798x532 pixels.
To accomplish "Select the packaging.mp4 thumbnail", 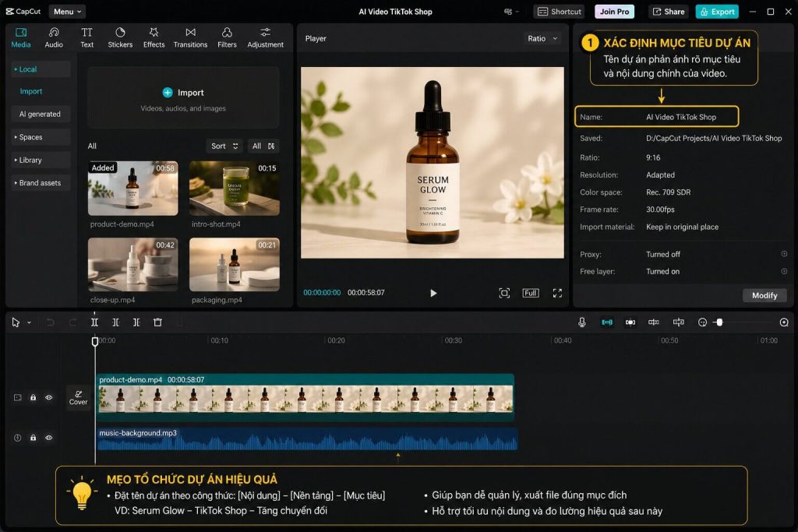I will [x=234, y=265].
